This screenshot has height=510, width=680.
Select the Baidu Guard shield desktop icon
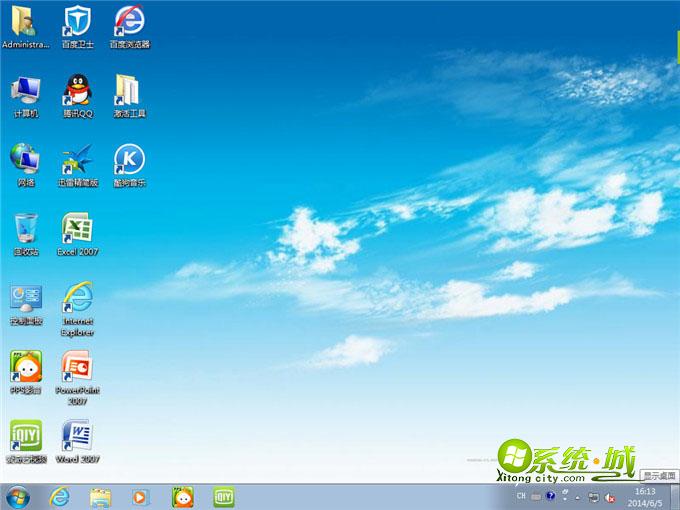click(x=77, y=21)
